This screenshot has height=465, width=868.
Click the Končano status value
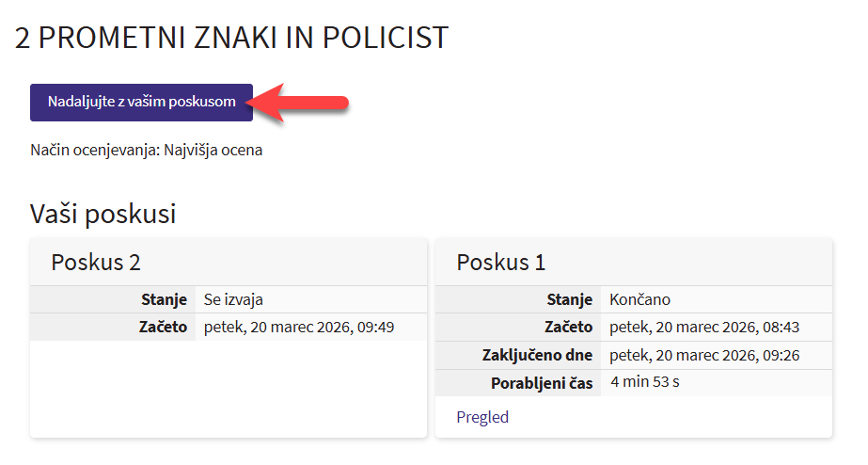pyautogui.click(x=640, y=300)
